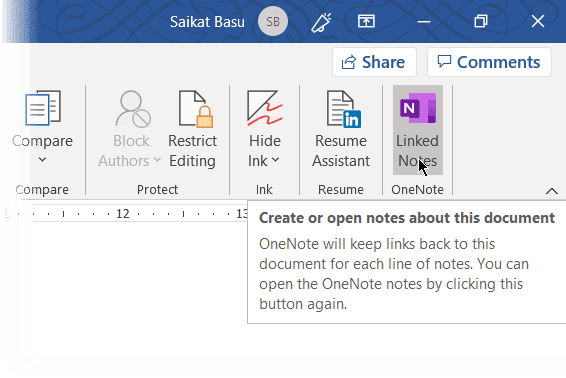Close the Word window
The width and height of the screenshot is (566, 378).
538,21
